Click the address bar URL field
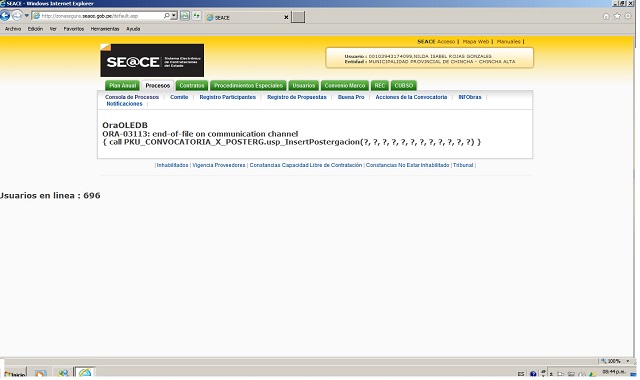This screenshot has width=640, height=380. point(97,16)
